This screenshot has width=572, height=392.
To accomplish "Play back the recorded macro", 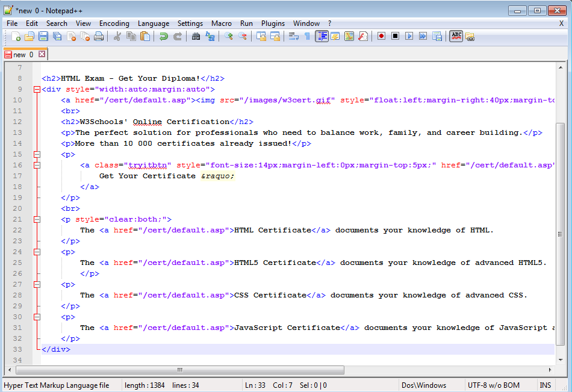I will tap(409, 36).
